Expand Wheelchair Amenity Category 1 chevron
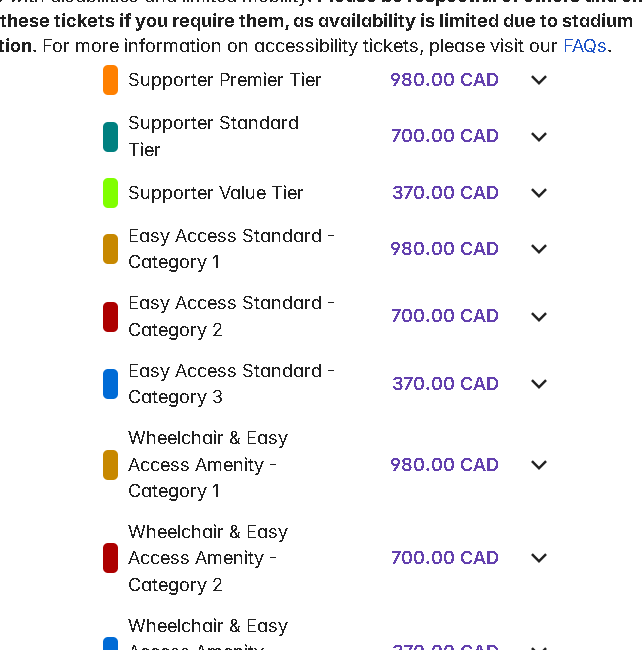This screenshot has width=642, height=650. 539,465
